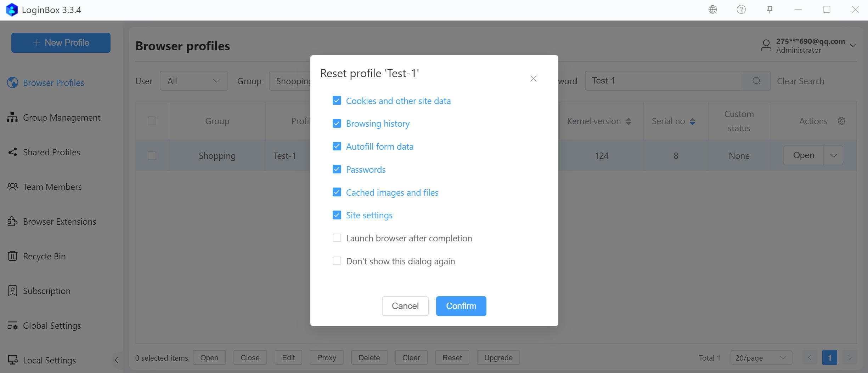The image size is (868, 373).
Task: Open the User filter dropdown
Action: click(193, 81)
